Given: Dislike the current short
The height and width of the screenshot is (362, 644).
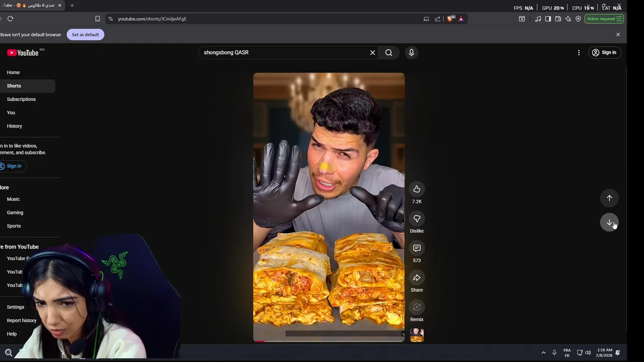Looking at the screenshot, I should (417, 219).
